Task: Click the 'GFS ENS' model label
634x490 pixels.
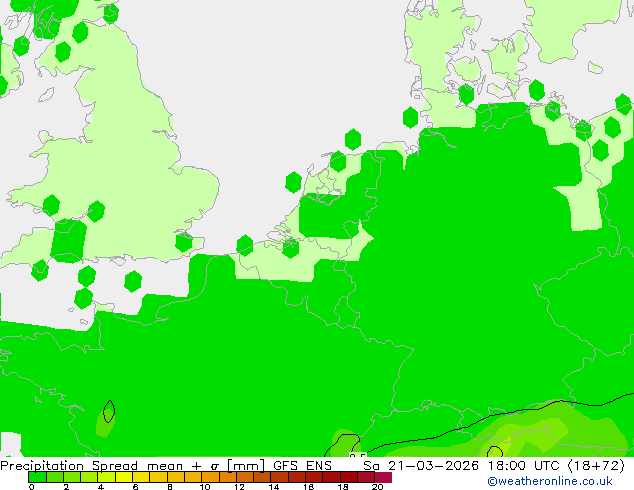Action: point(302,466)
